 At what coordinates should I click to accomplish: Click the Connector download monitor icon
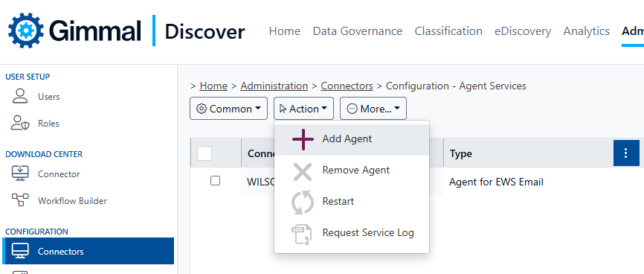20,173
